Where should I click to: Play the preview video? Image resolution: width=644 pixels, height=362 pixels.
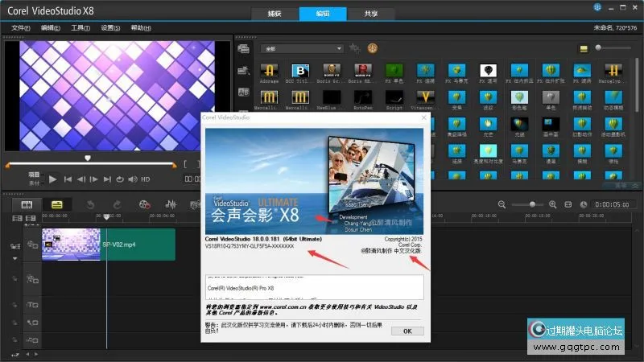52,179
